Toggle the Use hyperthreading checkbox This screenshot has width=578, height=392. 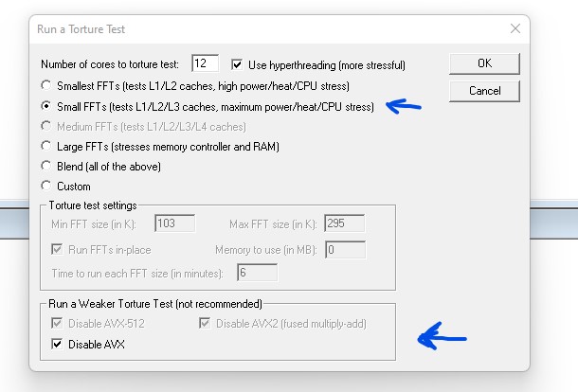tap(238, 64)
